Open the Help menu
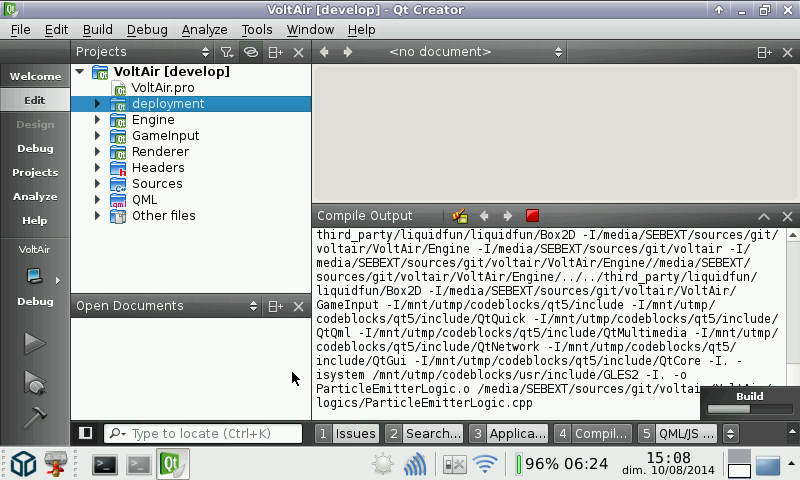 [x=361, y=30]
